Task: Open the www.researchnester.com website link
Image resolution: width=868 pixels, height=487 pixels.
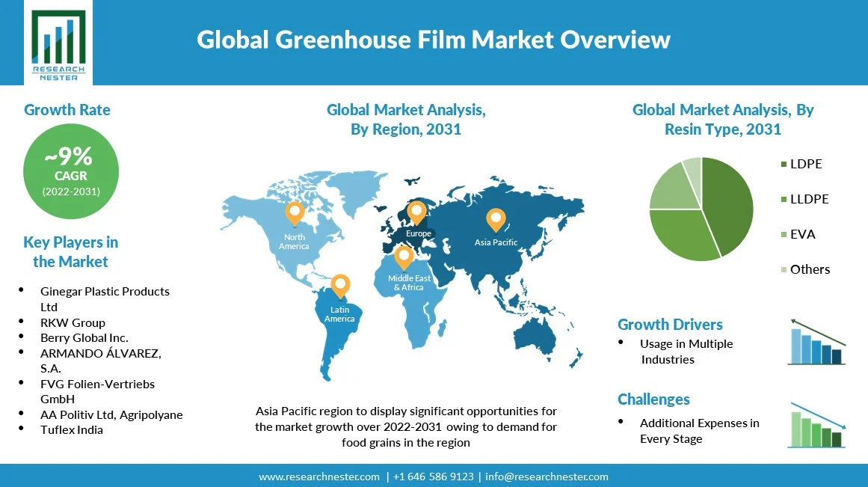Action: click(319, 477)
